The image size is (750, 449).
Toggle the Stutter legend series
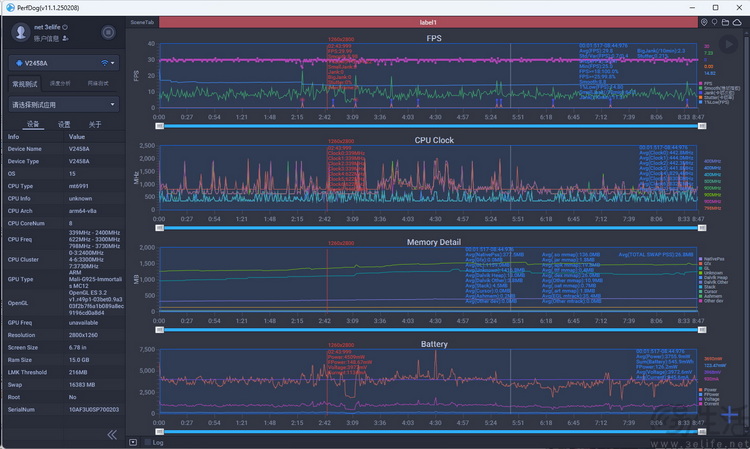tap(716, 98)
